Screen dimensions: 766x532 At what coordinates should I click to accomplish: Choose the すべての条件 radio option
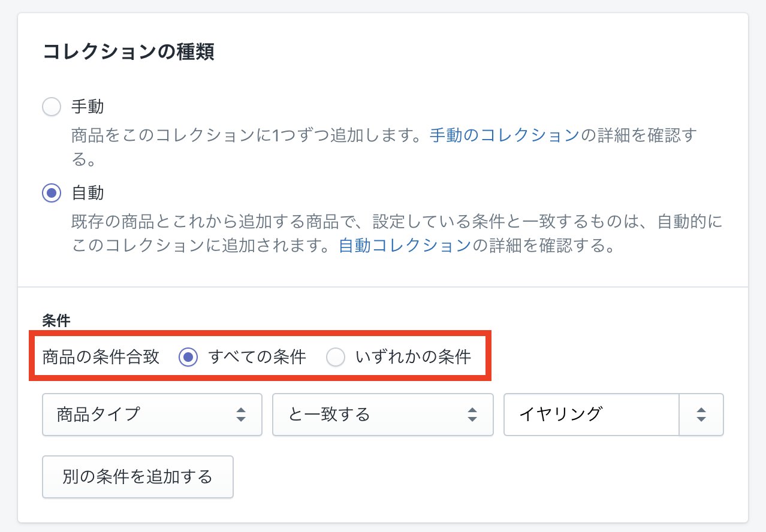pyautogui.click(x=188, y=358)
